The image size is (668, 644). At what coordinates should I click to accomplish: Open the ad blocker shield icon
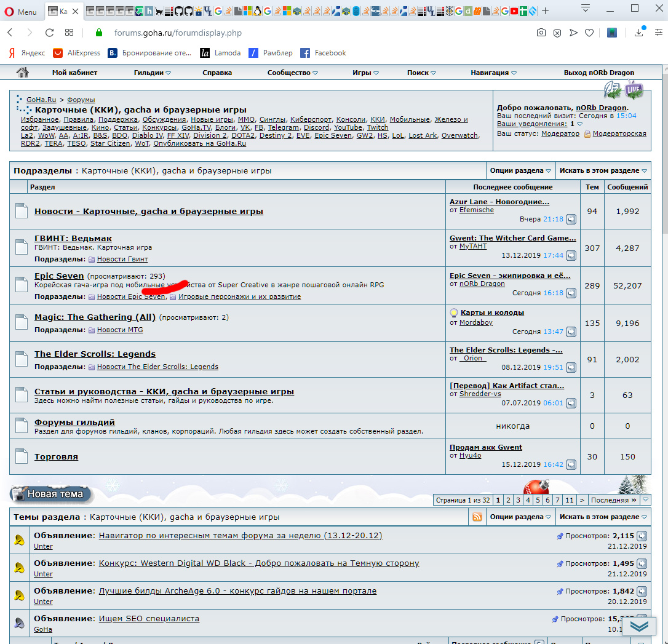(557, 33)
